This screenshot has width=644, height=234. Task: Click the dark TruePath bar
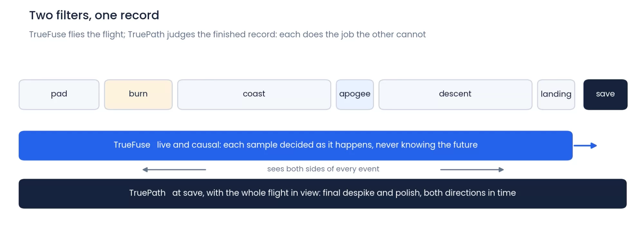(x=323, y=194)
